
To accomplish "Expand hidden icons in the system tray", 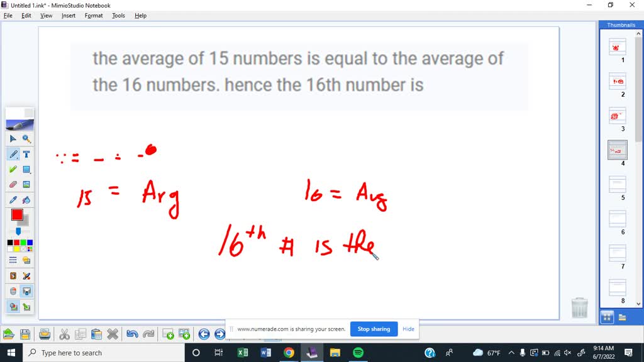I will pyautogui.click(x=512, y=353).
